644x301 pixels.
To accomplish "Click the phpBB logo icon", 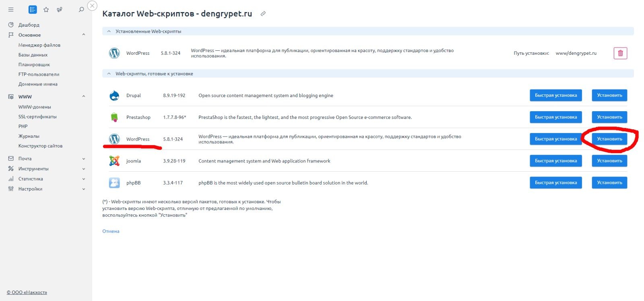I will pos(114,183).
